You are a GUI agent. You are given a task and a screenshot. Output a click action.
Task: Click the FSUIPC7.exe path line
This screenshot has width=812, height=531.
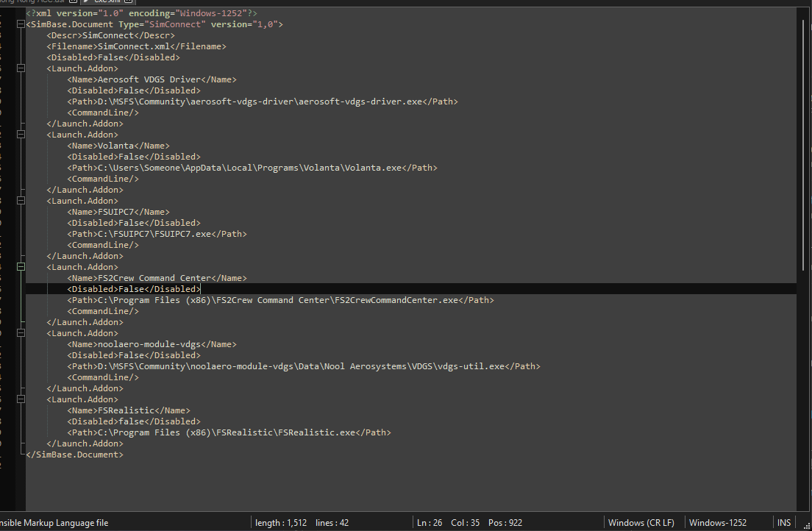(157, 234)
